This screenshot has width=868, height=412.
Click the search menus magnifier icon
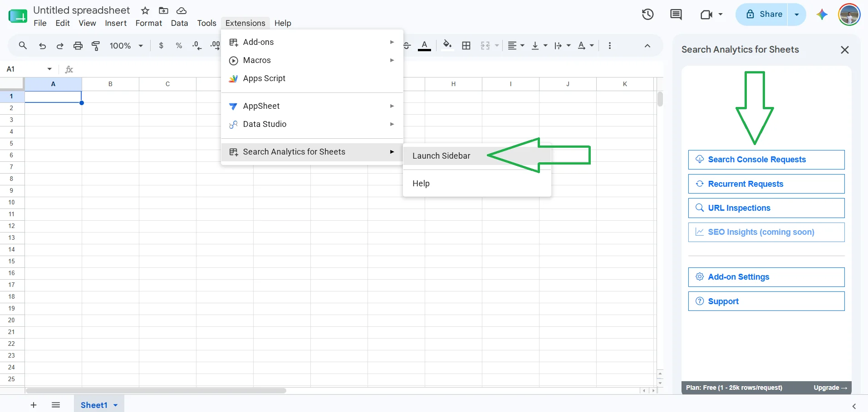tap(23, 45)
